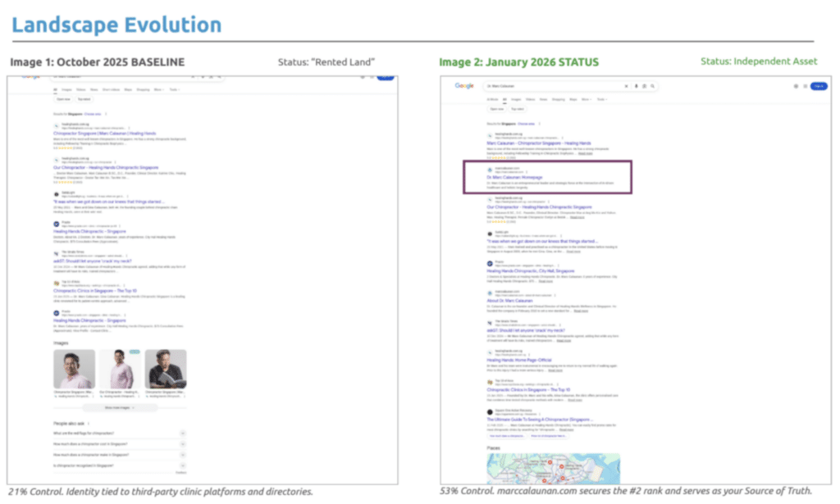Open Tools dropdown in October screenshot
840x504 pixels.
pos(174,90)
